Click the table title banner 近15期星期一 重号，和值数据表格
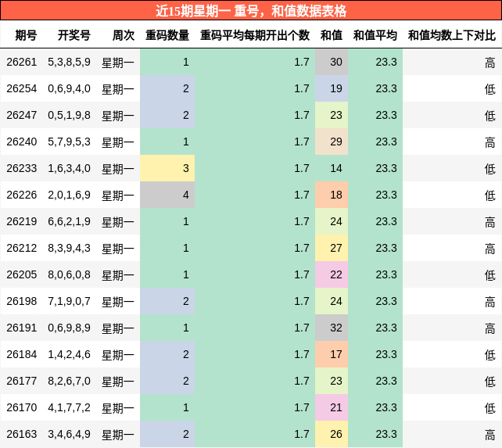This screenshot has height=448, width=502. (x=251, y=11)
